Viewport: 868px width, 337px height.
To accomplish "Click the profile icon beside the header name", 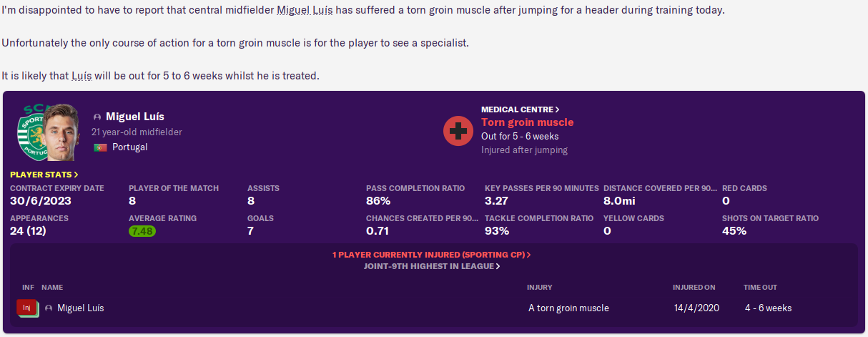I will click(97, 117).
